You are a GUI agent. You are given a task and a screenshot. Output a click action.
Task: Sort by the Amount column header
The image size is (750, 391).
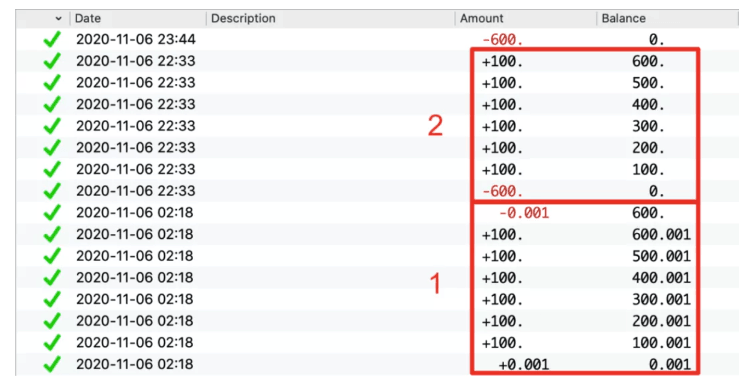[x=481, y=18]
